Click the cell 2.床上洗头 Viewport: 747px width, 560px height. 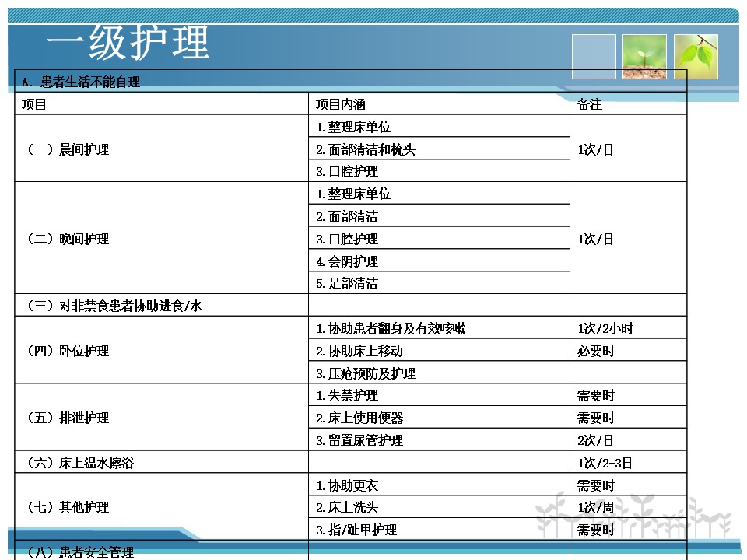point(439,506)
